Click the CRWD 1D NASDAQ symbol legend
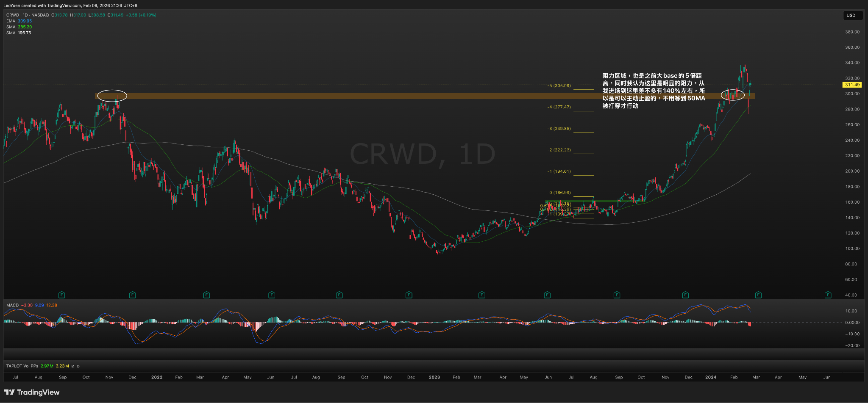Screen dimensions: 868x403 coord(28,15)
